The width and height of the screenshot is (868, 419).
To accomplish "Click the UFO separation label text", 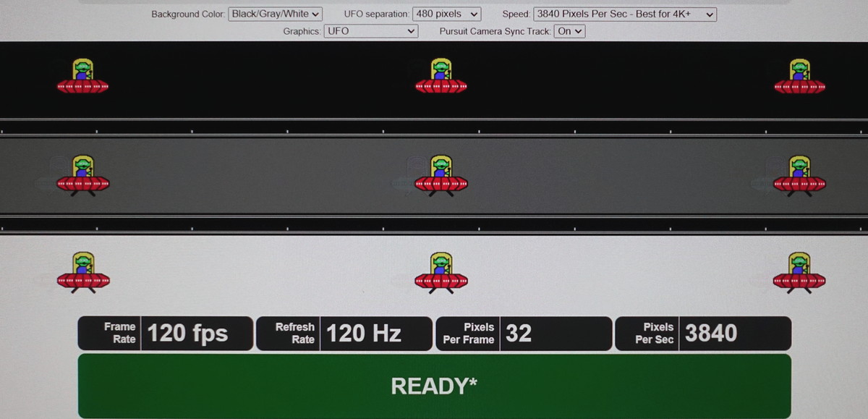I will (376, 14).
